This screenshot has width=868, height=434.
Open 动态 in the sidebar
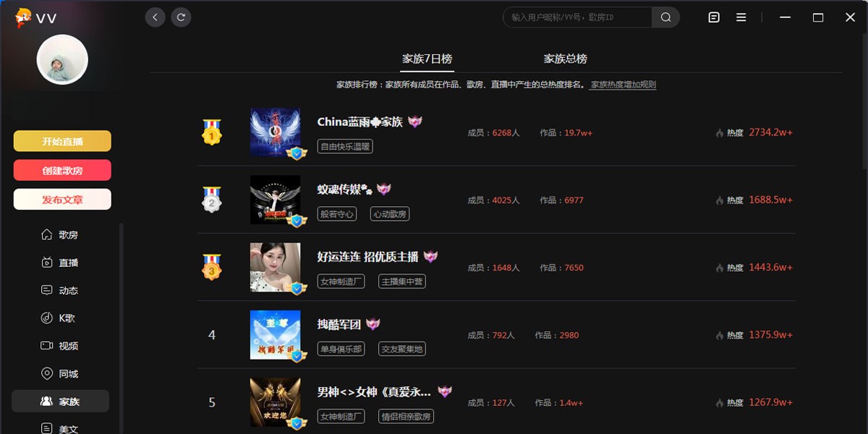[60, 290]
